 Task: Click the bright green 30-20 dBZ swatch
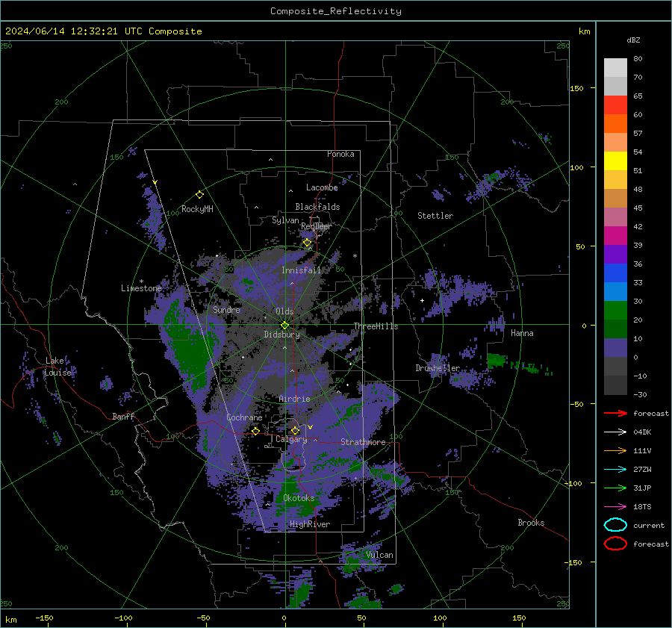(x=615, y=311)
